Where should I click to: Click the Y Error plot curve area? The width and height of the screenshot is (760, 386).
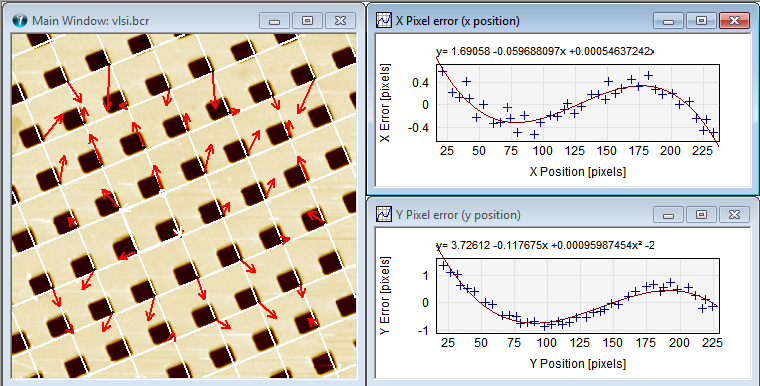click(x=578, y=296)
